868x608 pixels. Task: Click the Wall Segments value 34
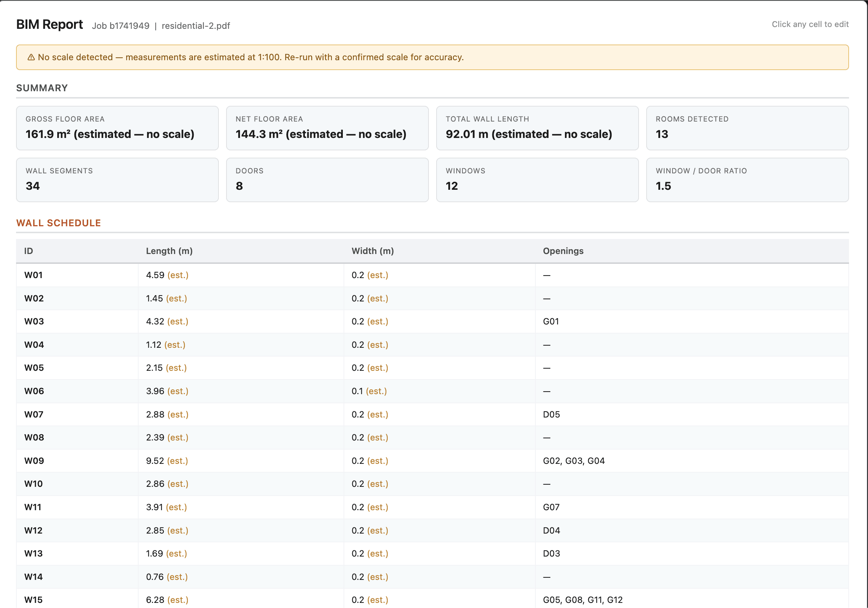(x=32, y=186)
